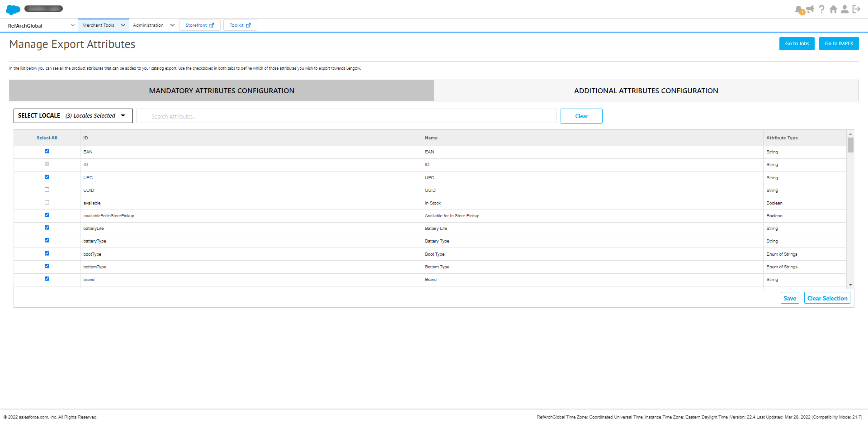The width and height of the screenshot is (868, 424).
Task: Click the log out arrow icon
Action: (x=856, y=9)
